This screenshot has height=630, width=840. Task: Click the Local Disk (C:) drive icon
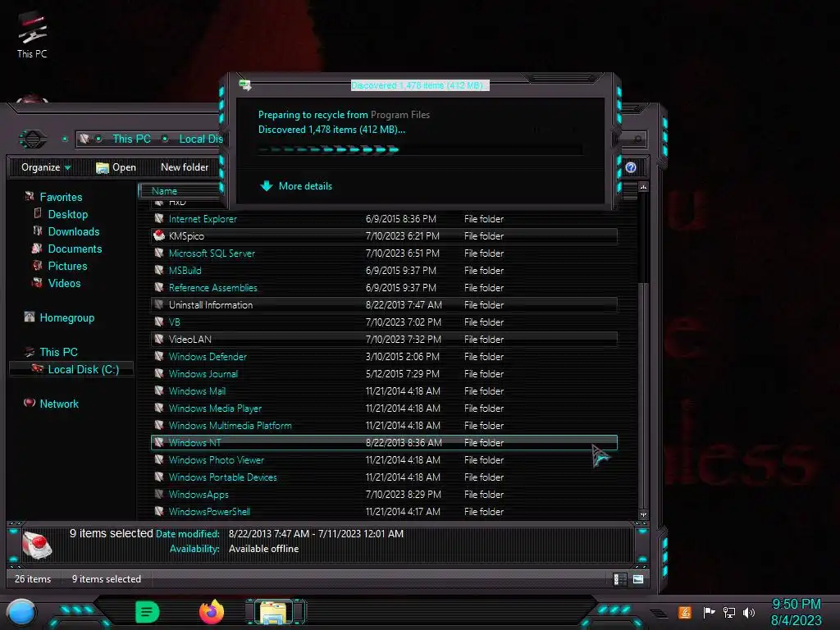(x=38, y=368)
